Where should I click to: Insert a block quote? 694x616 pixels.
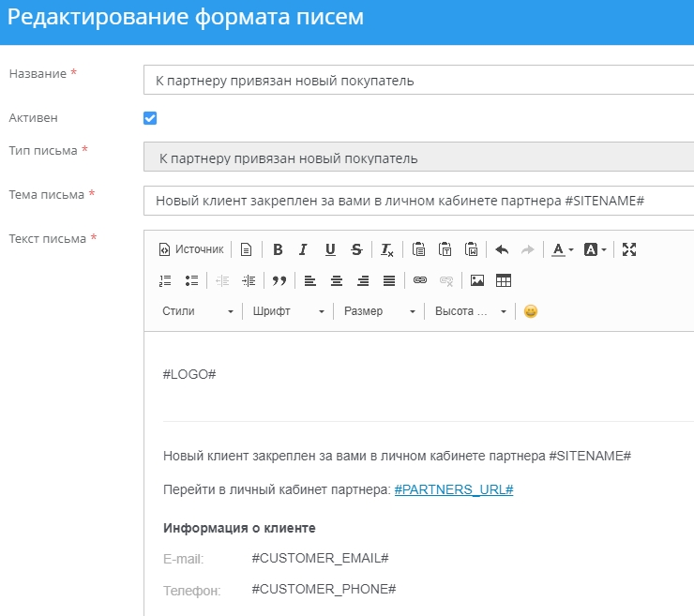click(x=279, y=280)
